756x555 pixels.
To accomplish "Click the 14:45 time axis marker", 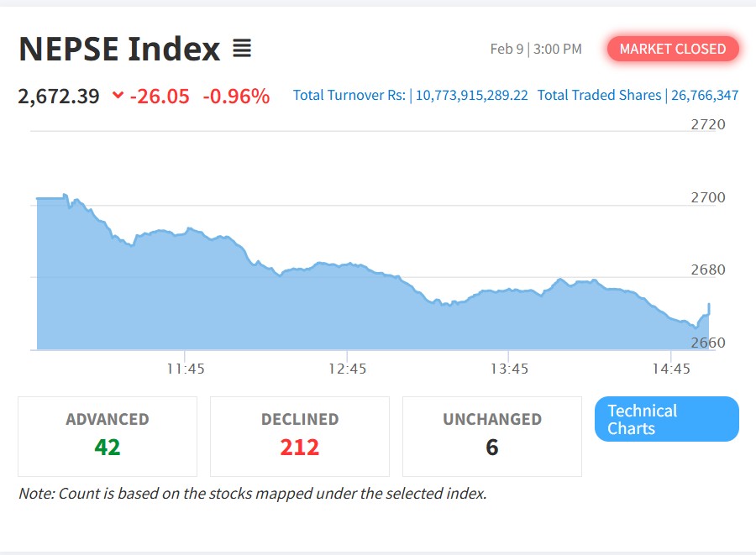I will [670, 369].
